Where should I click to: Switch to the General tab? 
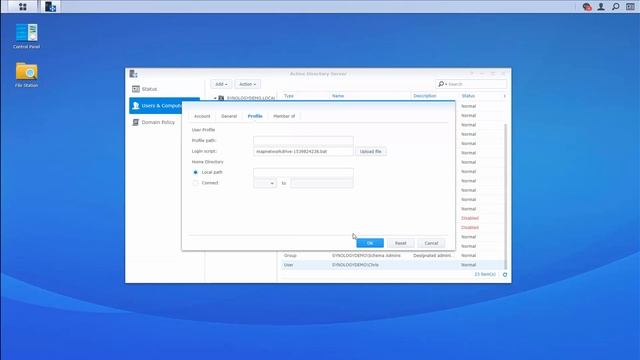[229, 116]
